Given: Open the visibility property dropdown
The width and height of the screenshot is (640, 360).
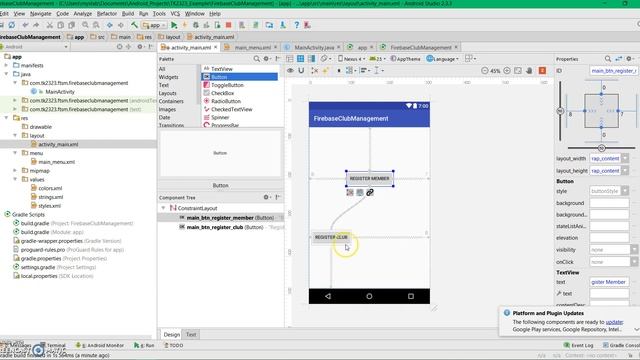Looking at the screenshot, I should (x=634, y=249).
